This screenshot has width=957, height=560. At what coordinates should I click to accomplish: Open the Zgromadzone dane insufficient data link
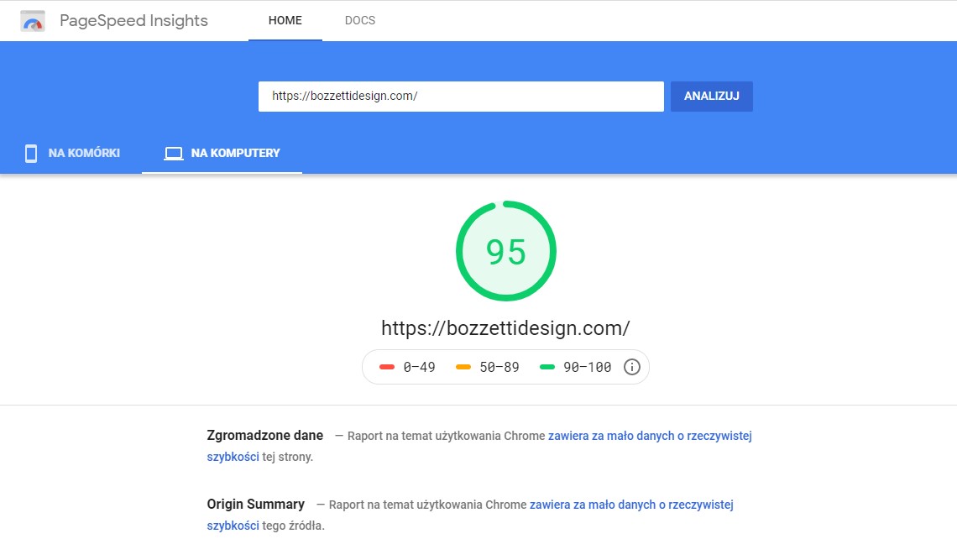click(x=650, y=436)
